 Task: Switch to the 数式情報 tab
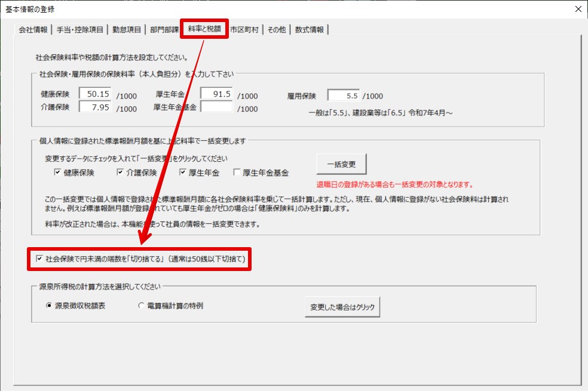310,29
